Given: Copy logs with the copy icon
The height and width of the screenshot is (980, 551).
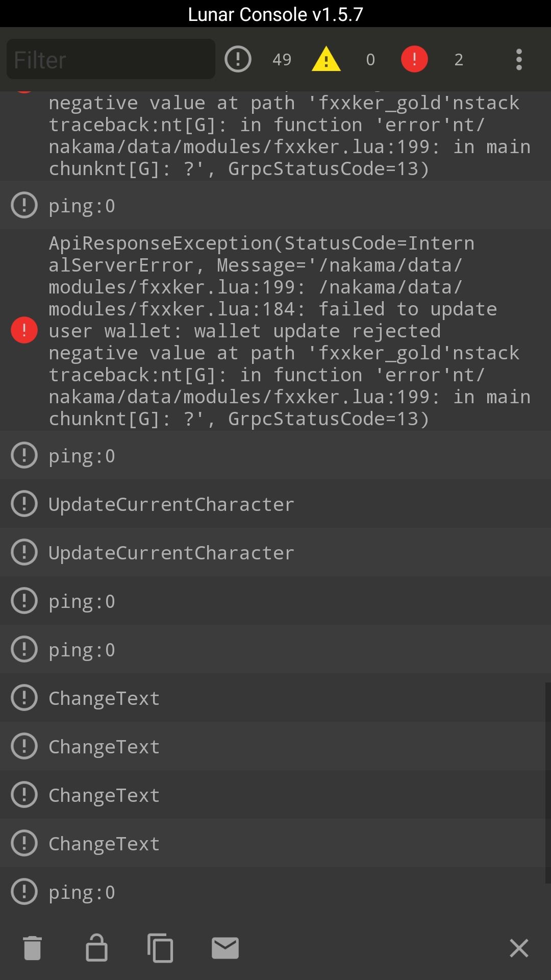Looking at the screenshot, I should pos(160,948).
